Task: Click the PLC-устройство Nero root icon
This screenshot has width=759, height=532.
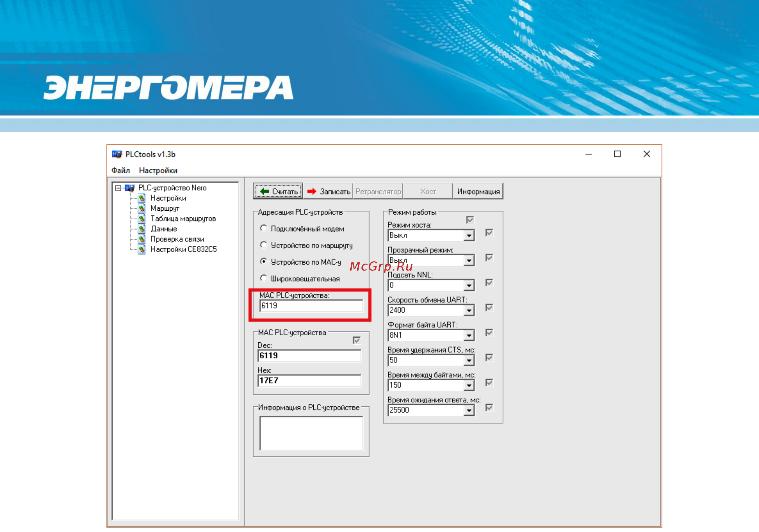Action: pos(130,188)
